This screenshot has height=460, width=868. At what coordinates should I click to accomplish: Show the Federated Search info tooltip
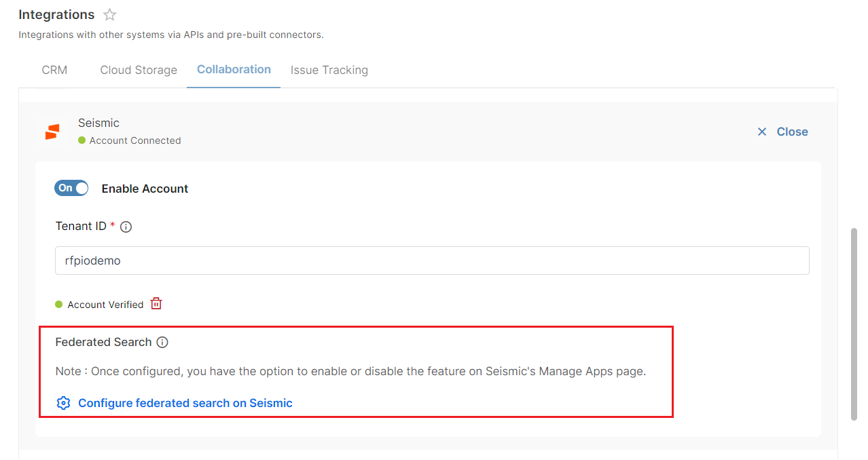pos(162,343)
